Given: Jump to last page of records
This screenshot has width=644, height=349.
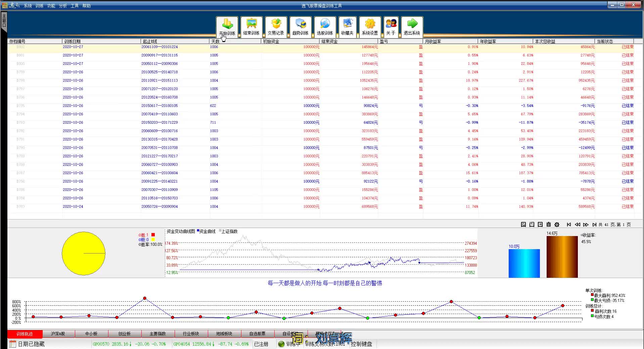Looking at the screenshot, I should pos(594,225).
